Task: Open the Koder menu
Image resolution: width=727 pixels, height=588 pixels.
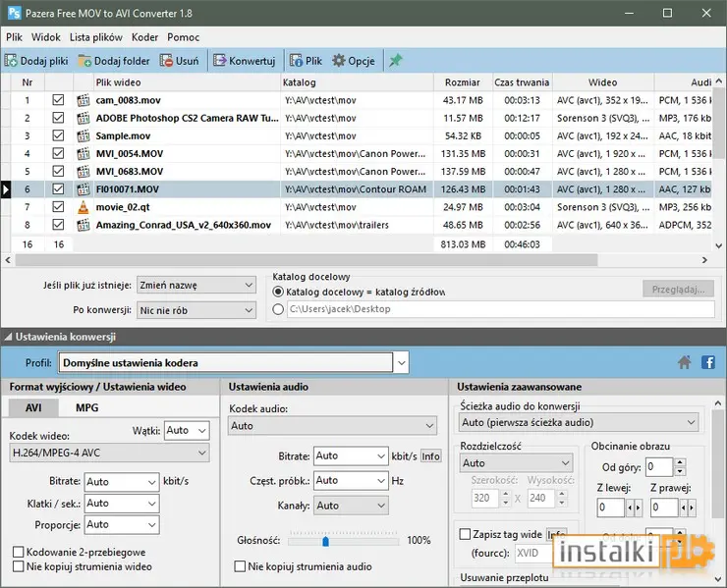Action: pos(144,37)
